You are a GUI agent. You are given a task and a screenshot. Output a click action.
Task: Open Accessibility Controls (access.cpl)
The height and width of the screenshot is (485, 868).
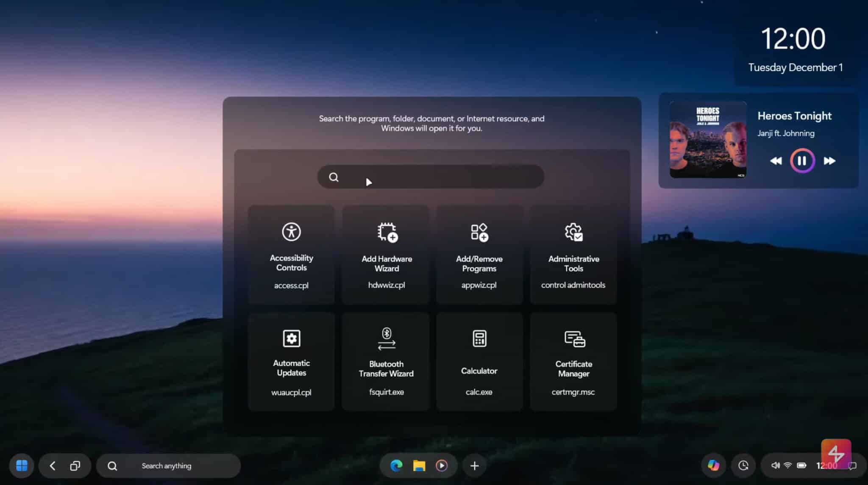pyautogui.click(x=291, y=254)
